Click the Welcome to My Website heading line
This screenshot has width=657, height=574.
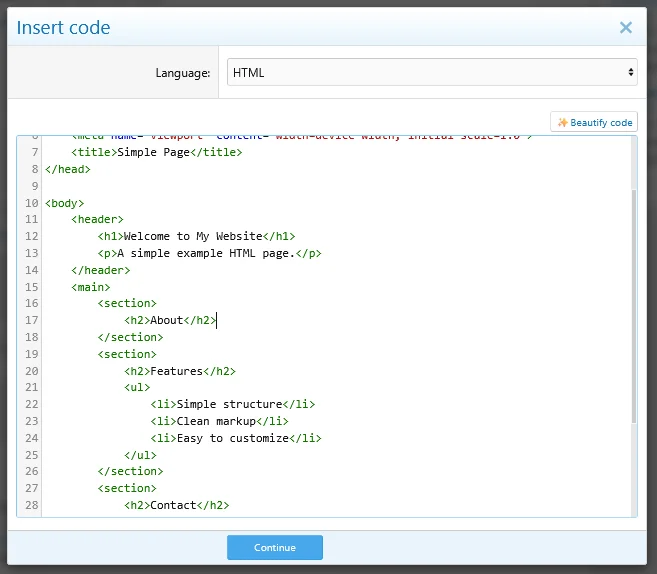click(x=197, y=236)
